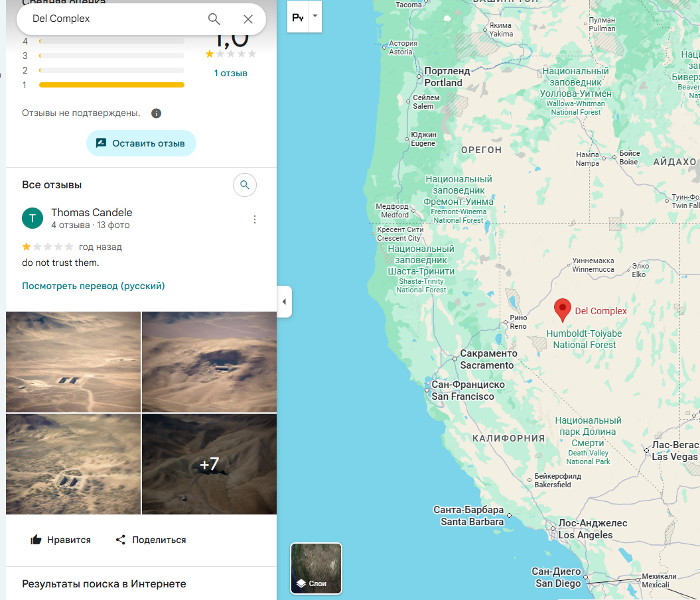Screen dimensions: 700x600
Task: Click the Del Complex red map pin
Action: click(x=563, y=310)
